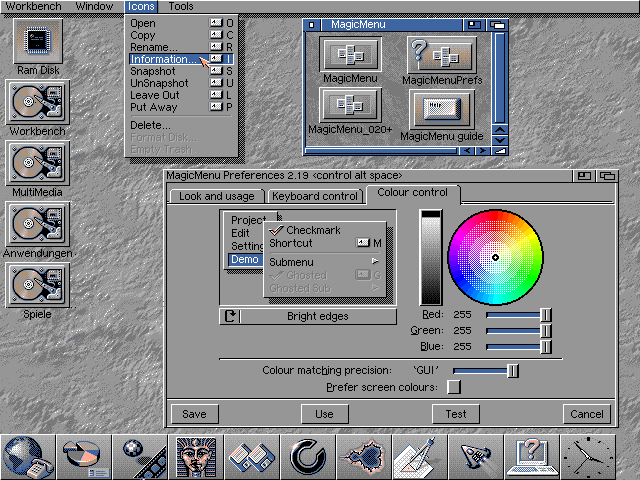The height and width of the screenshot is (480, 640).
Task: Click MagicMenu window depth gadget
Action: 497,25
